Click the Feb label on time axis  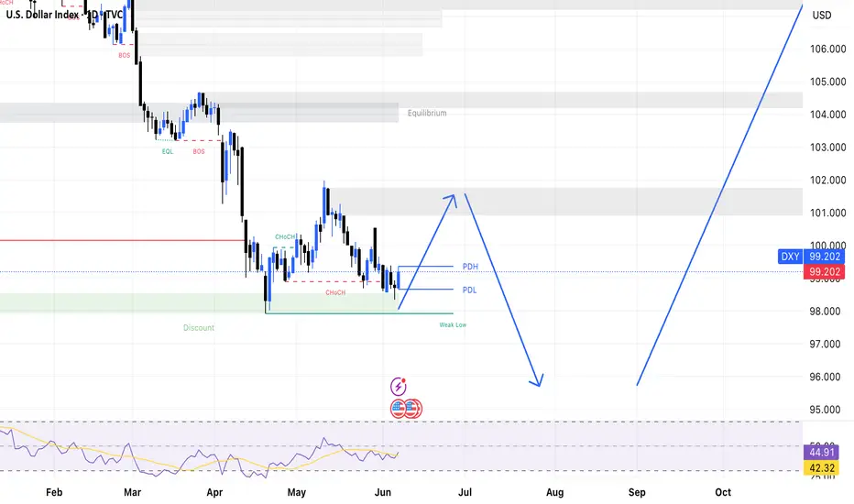pyautogui.click(x=54, y=492)
